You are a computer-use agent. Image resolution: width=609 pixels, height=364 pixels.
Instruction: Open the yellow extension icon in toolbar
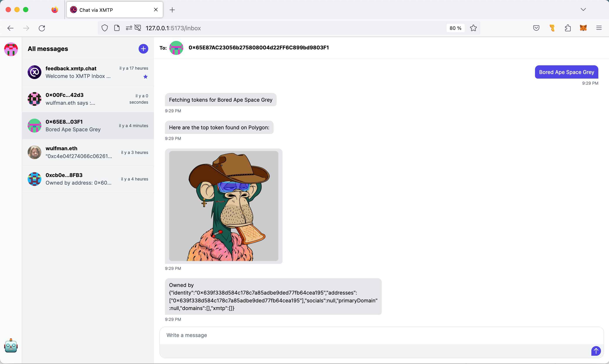(552, 28)
